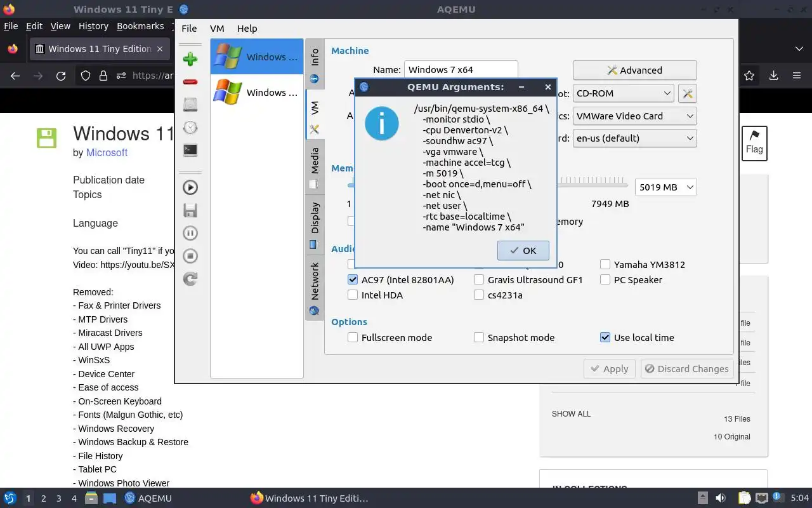
Task: Switch to workspace 2 in taskbar
Action: 44,498
